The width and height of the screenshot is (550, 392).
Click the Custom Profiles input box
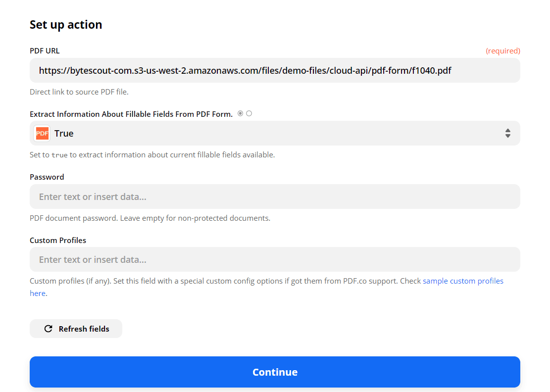(275, 259)
